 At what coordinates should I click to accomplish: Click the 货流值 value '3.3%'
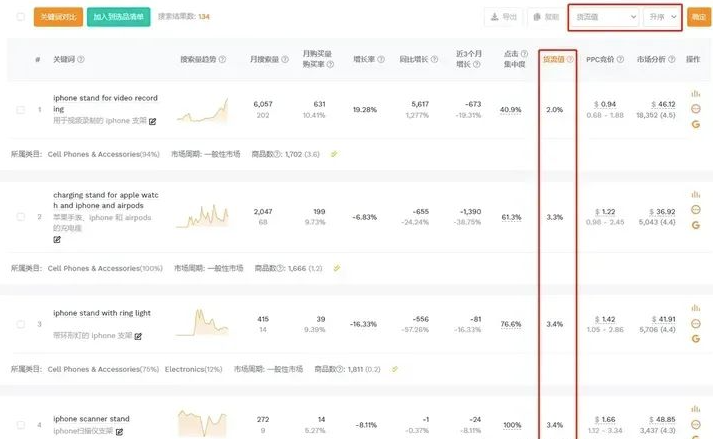pos(554,217)
